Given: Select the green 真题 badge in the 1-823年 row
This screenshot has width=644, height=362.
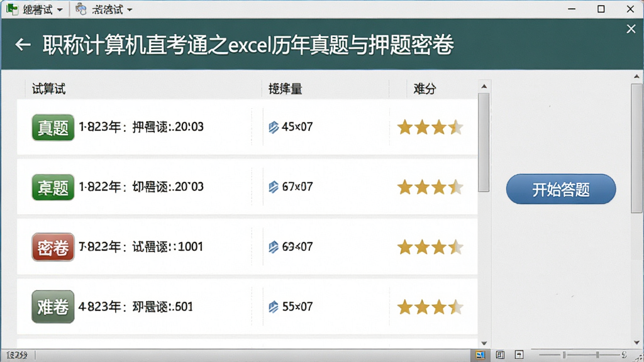Looking at the screenshot, I should coord(53,128).
